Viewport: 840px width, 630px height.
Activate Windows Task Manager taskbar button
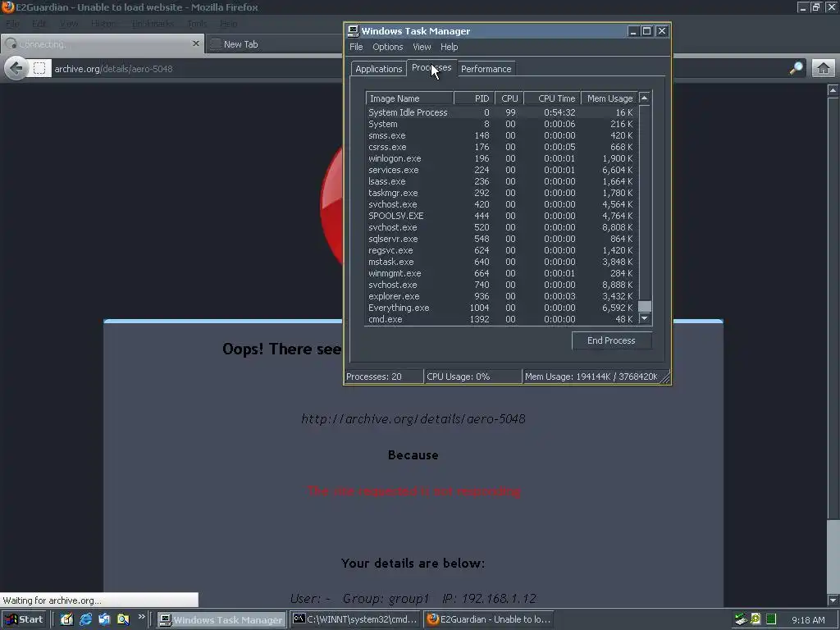pos(221,620)
